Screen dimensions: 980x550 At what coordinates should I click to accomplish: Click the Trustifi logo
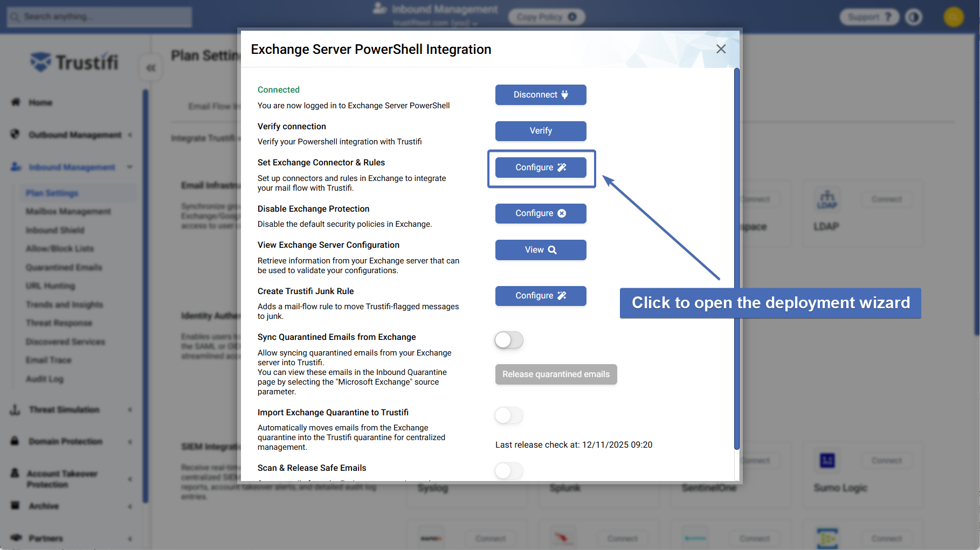pos(74,62)
